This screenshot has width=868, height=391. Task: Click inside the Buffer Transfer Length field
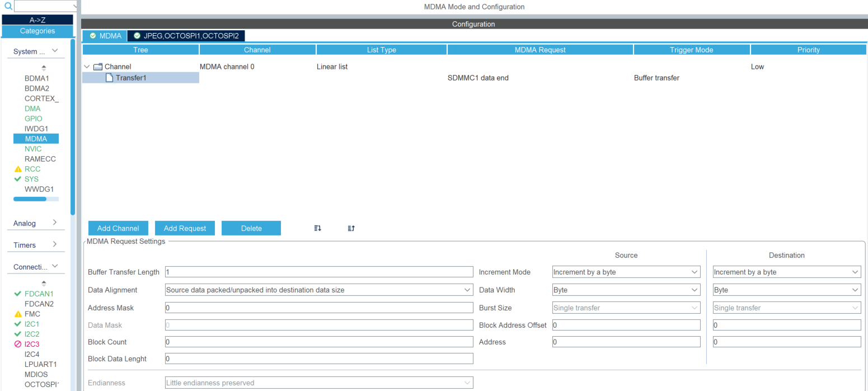pyautogui.click(x=318, y=272)
